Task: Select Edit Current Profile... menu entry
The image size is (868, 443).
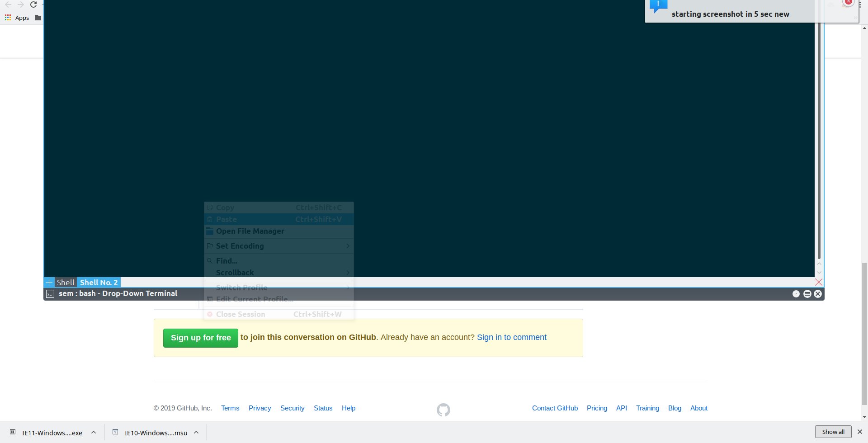Action: click(279, 299)
